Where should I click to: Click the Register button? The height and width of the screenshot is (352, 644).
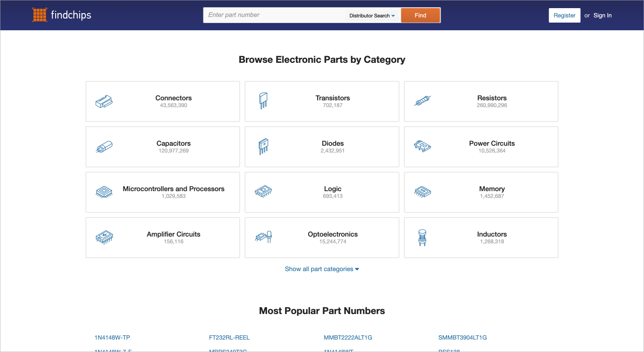[x=564, y=15]
